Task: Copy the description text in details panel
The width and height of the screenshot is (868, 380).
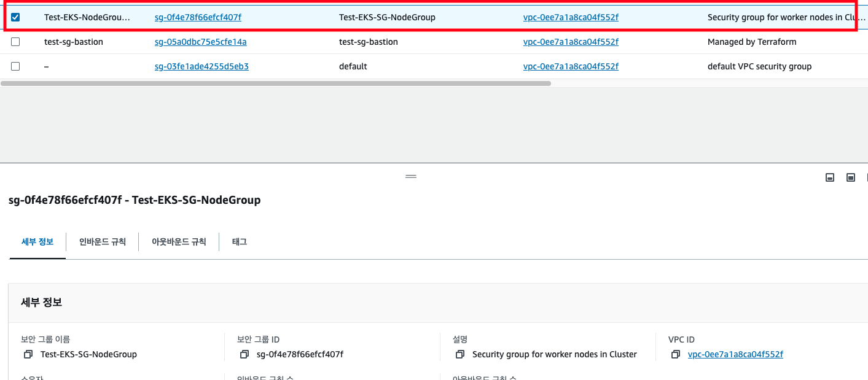Action: pos(460,354)
